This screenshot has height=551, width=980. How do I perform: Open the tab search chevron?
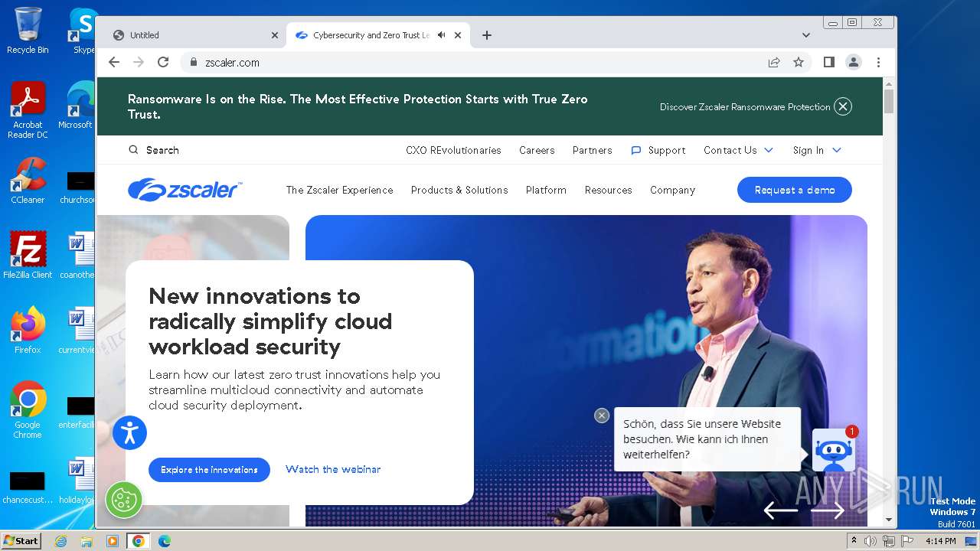[x=805, y=35]
